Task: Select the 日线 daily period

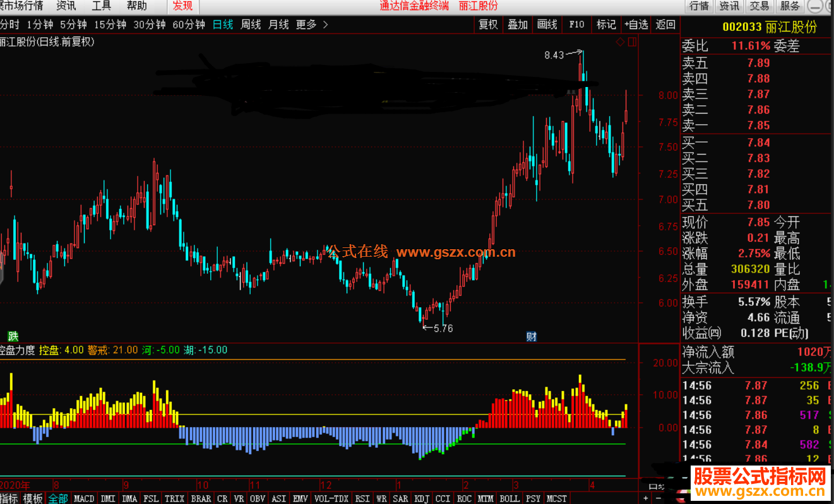Action: pos(223,25)
